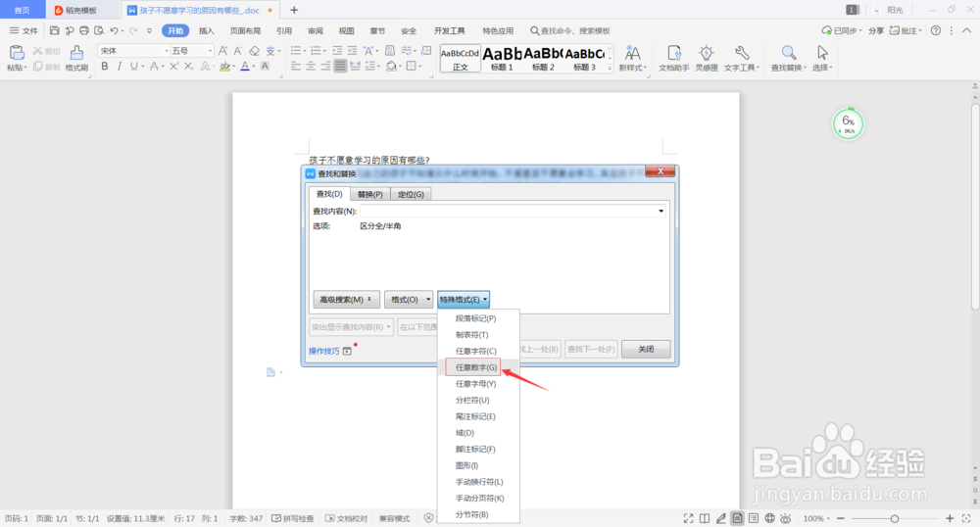The height and width of the screenshot is (527, 980).
Task: Increase font size with the larger A icon
Action: point(222,51)
